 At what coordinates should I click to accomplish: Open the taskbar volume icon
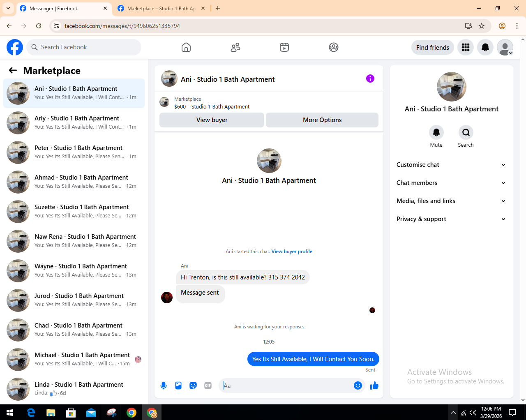click(473, 413)
